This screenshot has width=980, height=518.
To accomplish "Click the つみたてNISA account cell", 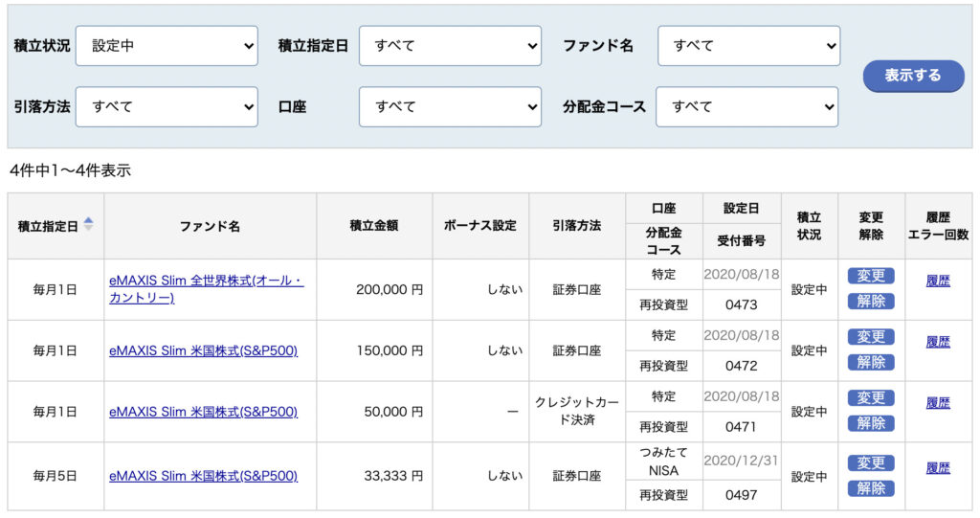I will (664, 462).
